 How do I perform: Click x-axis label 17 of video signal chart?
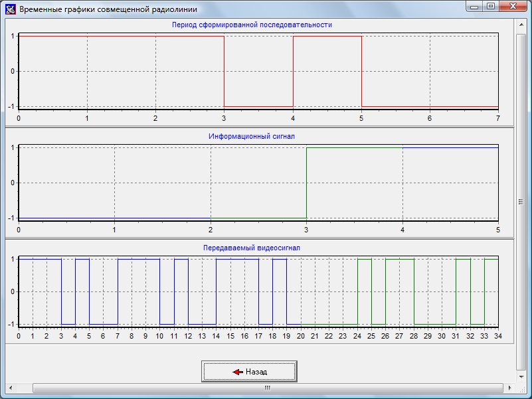(x=258, y=336)
